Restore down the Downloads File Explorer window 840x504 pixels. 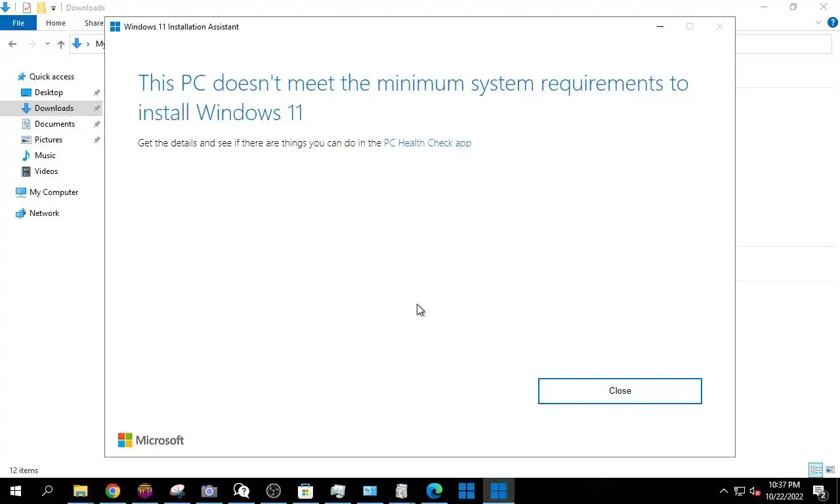793,7
